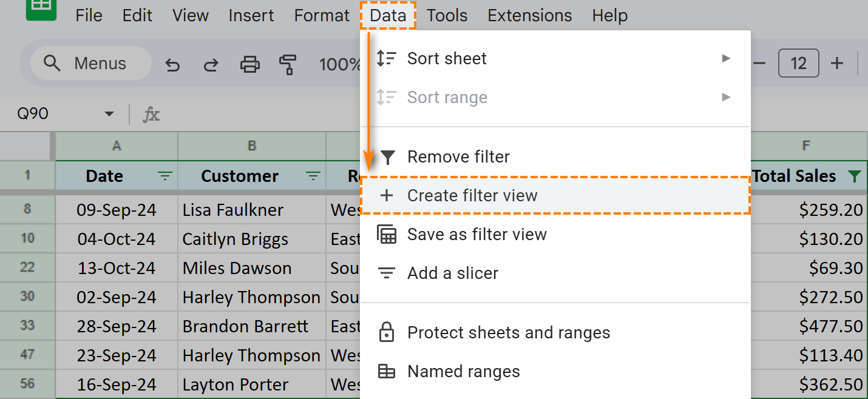This screenshot has width=868, height=399.
Task: Open the Name Box dropdown showing Q90
Action: point(108,114)
